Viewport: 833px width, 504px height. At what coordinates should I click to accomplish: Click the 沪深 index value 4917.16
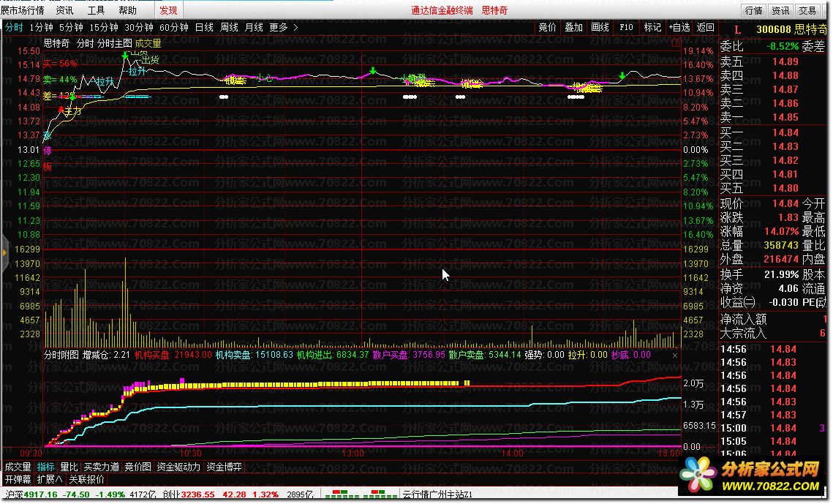click(x=40, y=494)
